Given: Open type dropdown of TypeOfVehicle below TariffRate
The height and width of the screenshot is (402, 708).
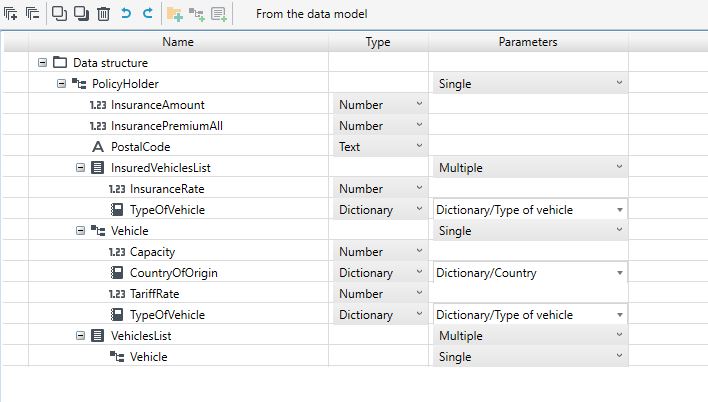Looking at the screenshot, I should pyautogui.click(x=380, y=315).
